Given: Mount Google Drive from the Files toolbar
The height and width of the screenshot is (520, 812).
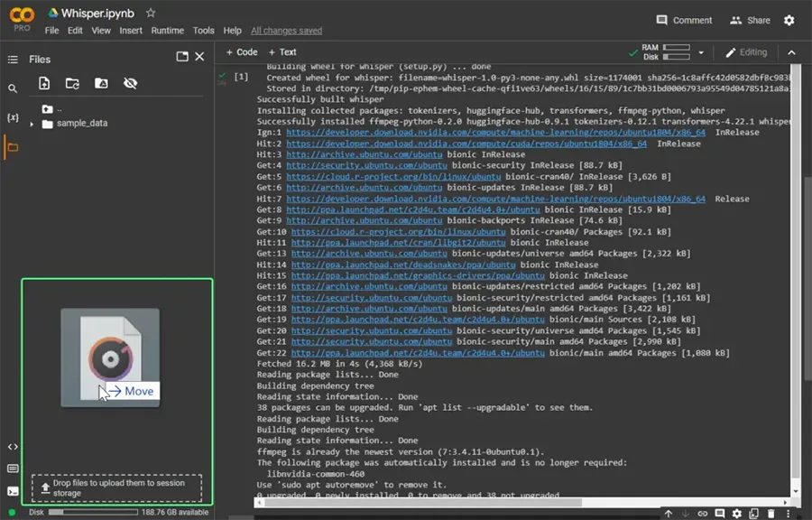Looking at the screenshot, I should coord(102,83).
